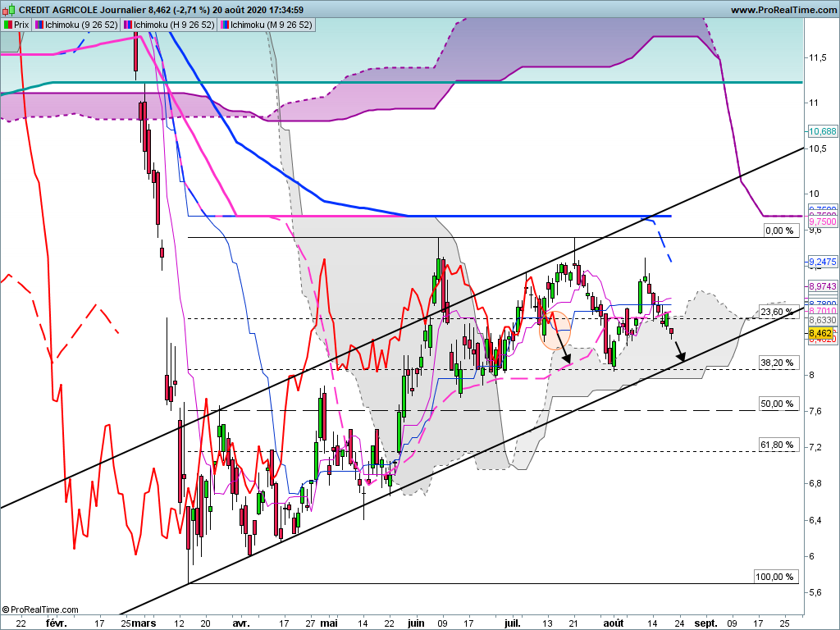
Task: Open the Ichimoku (9 26 52) indicator tab
Action: click(76, 25)
